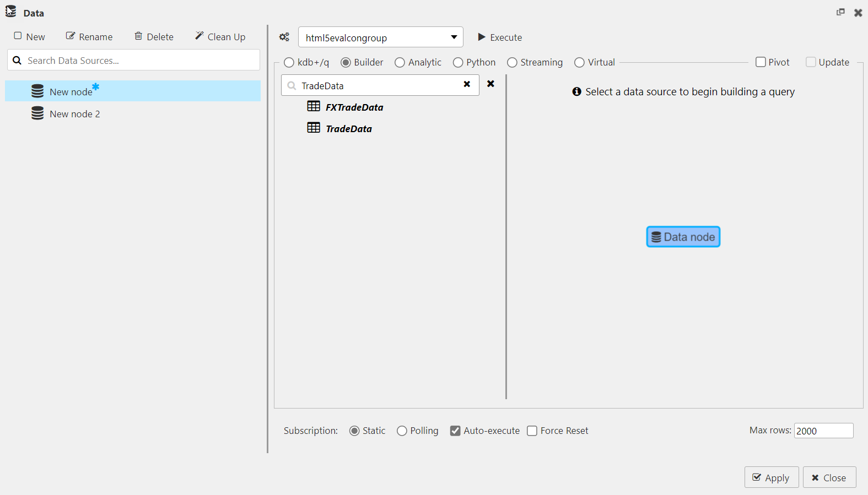This screenshot has height=495, width=868.
Task: Click the New data source icon
Action: click(x=18, y=36)
